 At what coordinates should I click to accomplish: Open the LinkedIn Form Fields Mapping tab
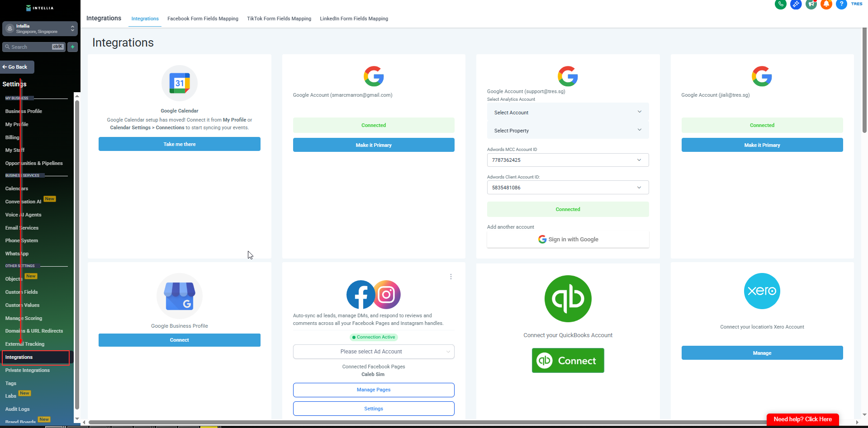point(354,19)
